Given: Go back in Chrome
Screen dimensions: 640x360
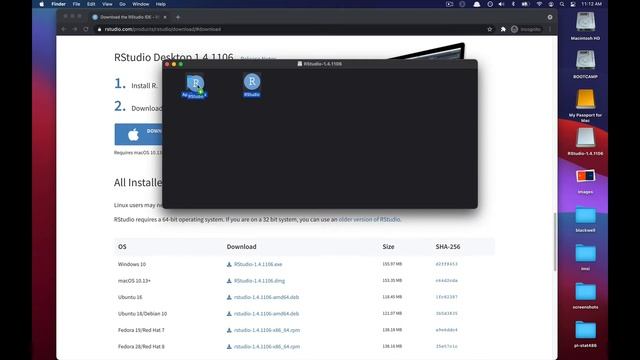Looking at the screenshot, I should coord(64,29).
